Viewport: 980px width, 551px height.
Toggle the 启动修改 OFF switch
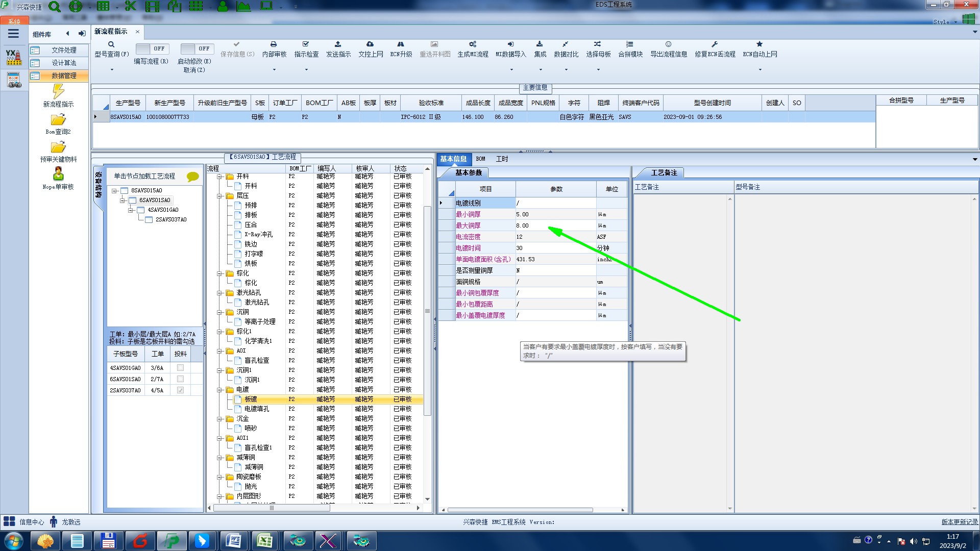(x=197, y=49)
